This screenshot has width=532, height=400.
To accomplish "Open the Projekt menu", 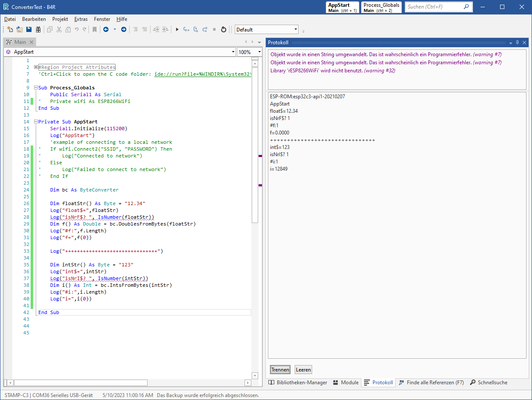I will click(x=60, y=19).
